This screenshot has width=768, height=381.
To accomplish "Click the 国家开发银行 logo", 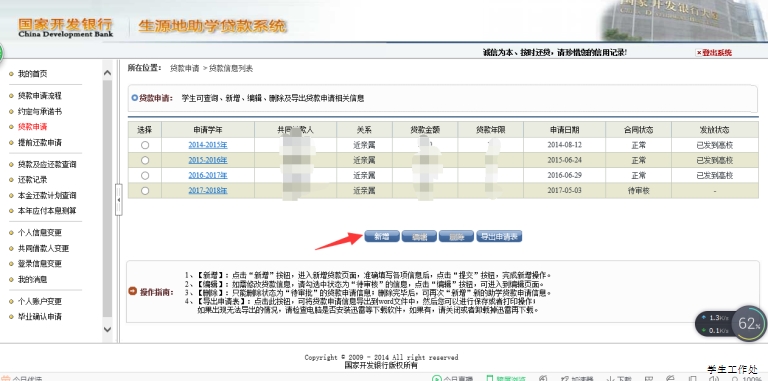I will coord(65,27).
